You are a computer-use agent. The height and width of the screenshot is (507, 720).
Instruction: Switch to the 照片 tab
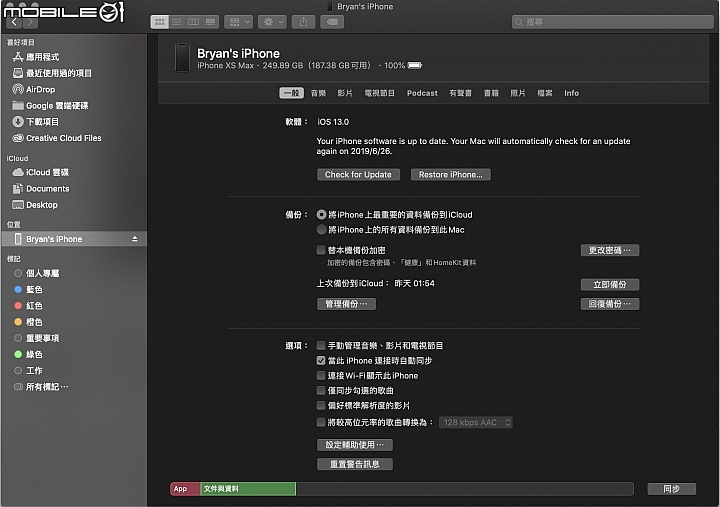(x=518, y=93)
